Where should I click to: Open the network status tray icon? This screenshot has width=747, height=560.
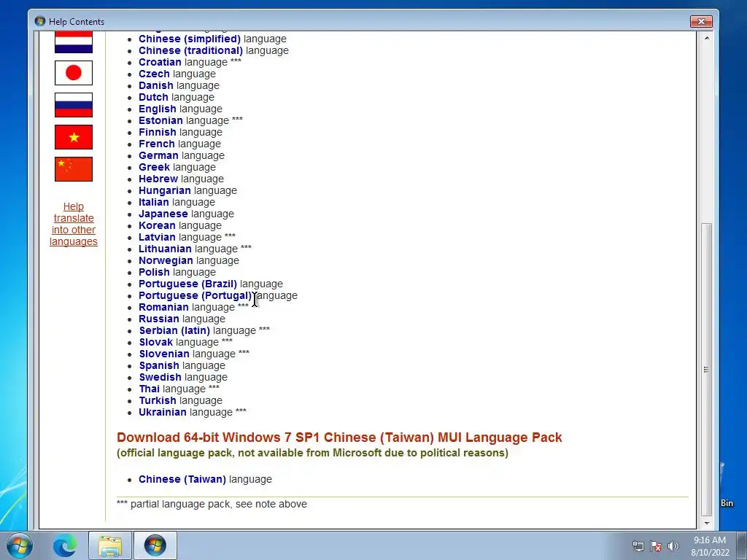coord(638,546)
